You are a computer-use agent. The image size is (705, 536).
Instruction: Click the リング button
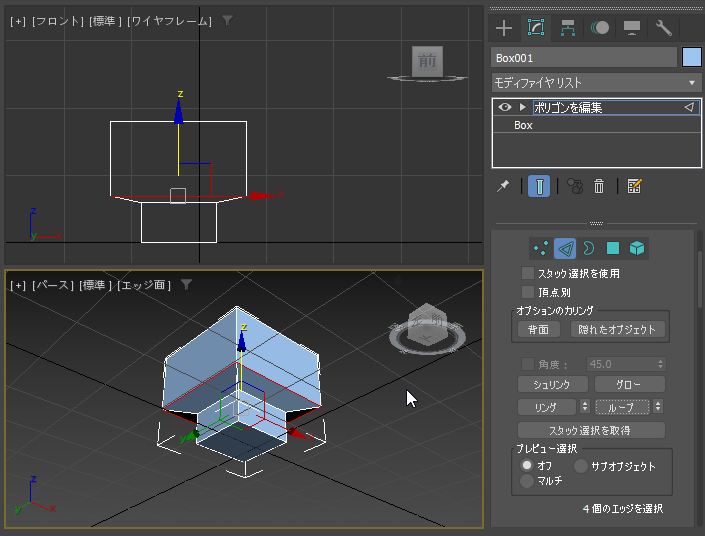point(546,407)
